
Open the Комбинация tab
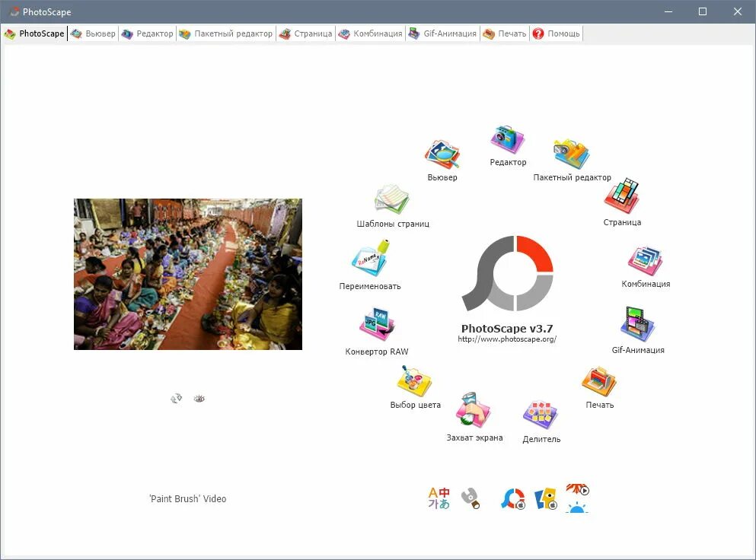coord(370,33)
